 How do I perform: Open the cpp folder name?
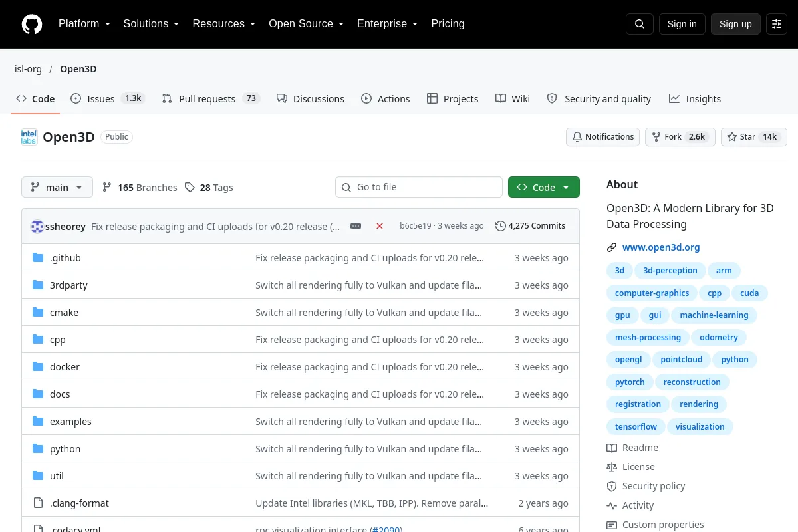pyautogui.click(x=58, y=340)
